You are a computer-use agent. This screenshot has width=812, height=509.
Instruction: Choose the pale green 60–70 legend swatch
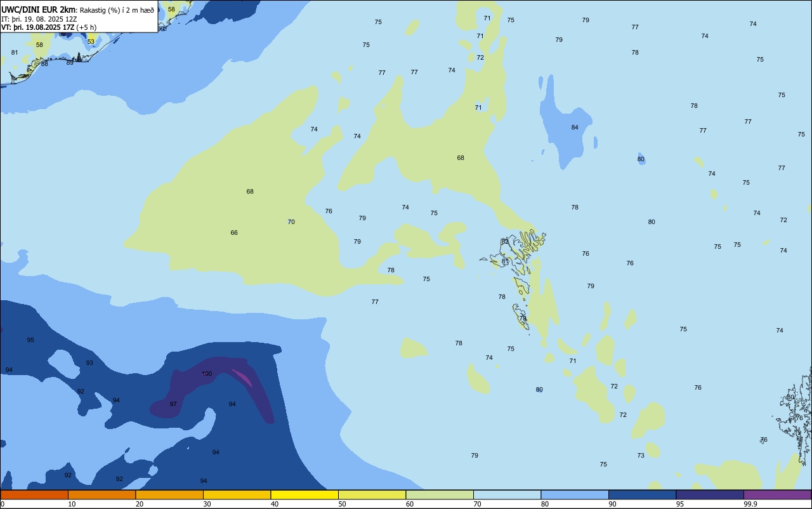pos(440,494)
